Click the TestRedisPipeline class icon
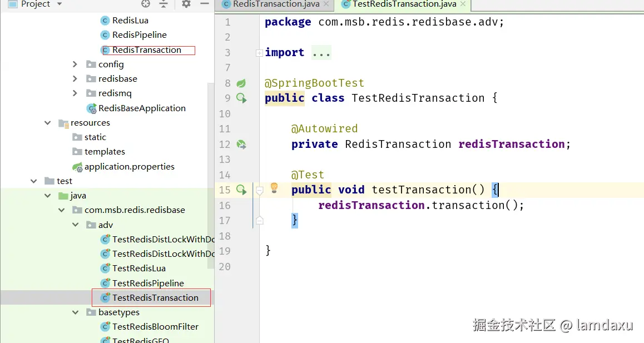Viewport: 644px width, 343px height. pyautogui.click(x=105, y=283)
